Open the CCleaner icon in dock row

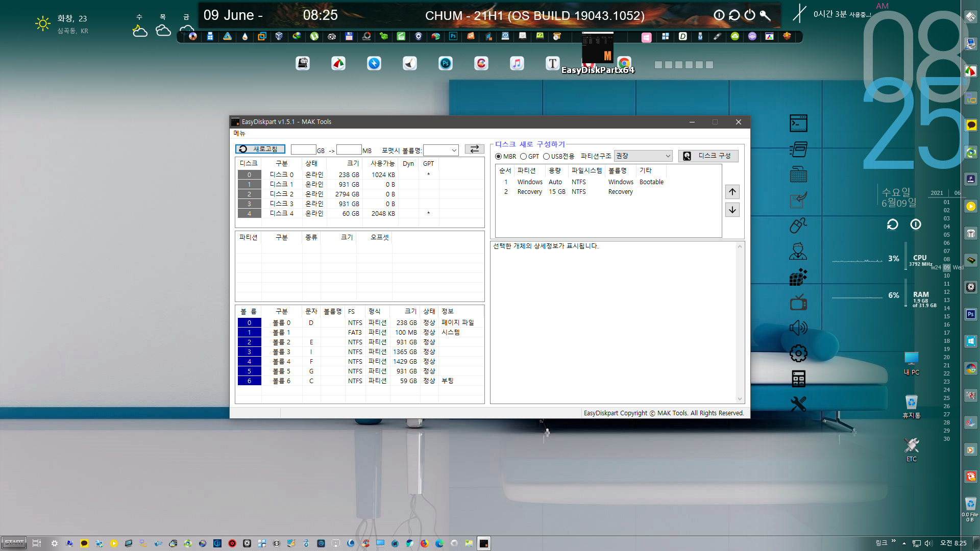(481, 63)
